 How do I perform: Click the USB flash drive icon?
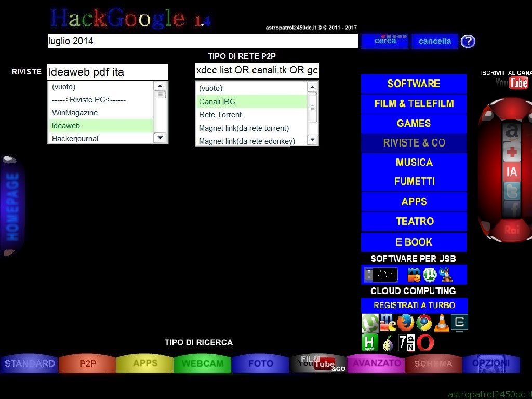[381, 274]
